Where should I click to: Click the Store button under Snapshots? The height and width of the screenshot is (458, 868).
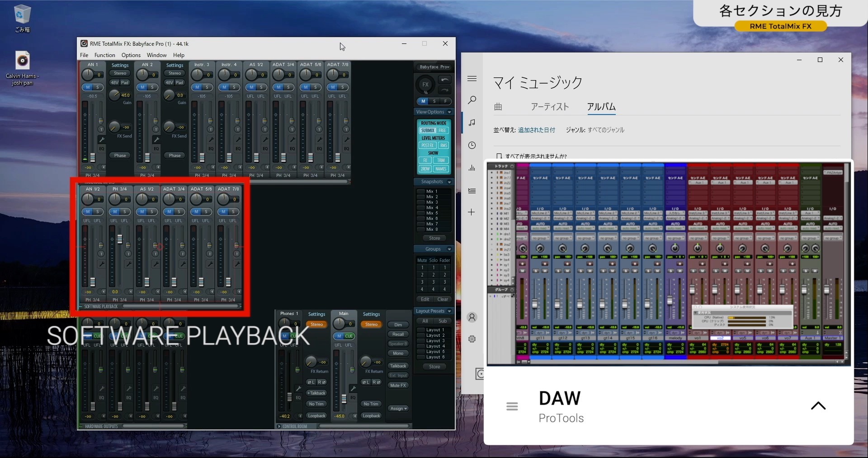pyautogui.click(x=434, y=238)
